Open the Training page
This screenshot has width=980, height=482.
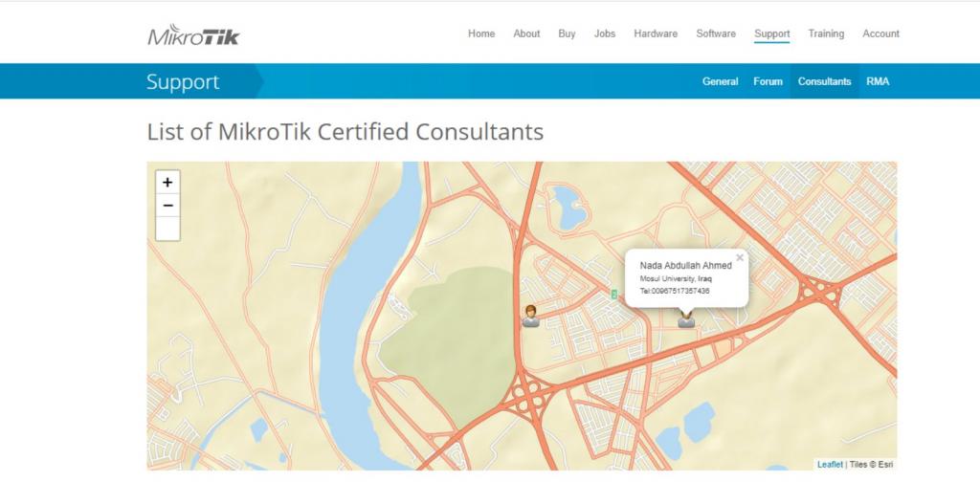click(826, 33)
